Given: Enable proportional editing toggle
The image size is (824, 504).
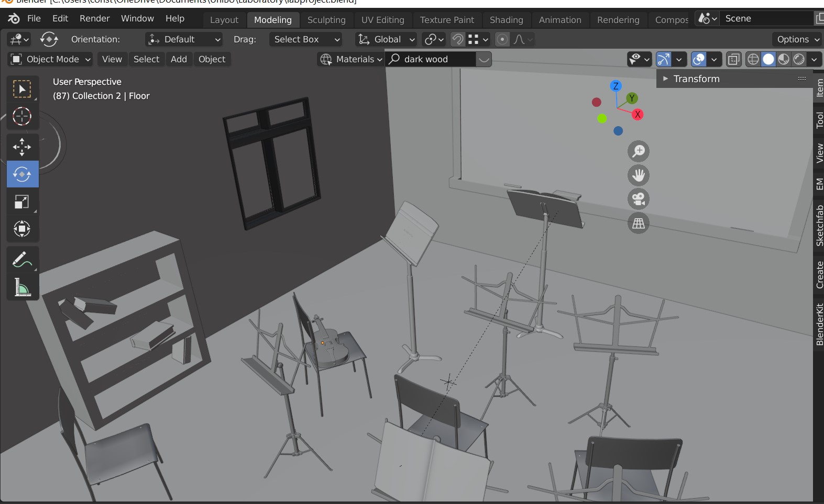Looking at the screenshot, I should tap(502, 39).
